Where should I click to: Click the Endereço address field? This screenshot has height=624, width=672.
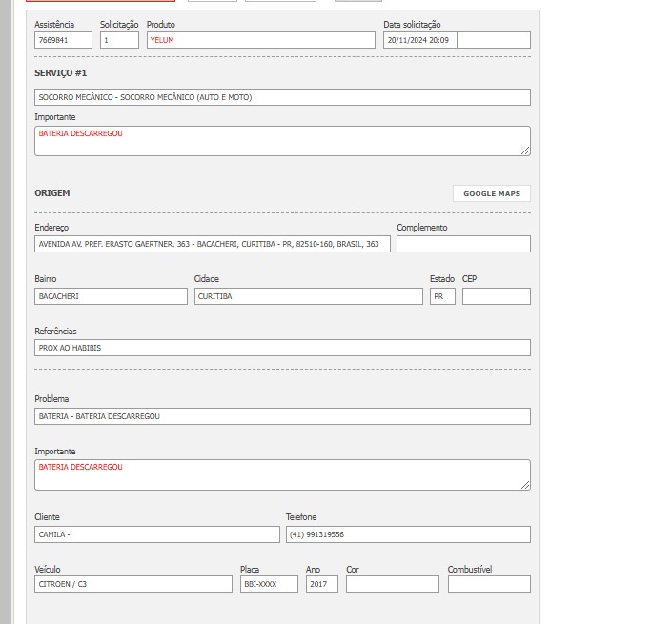[213, 244]
